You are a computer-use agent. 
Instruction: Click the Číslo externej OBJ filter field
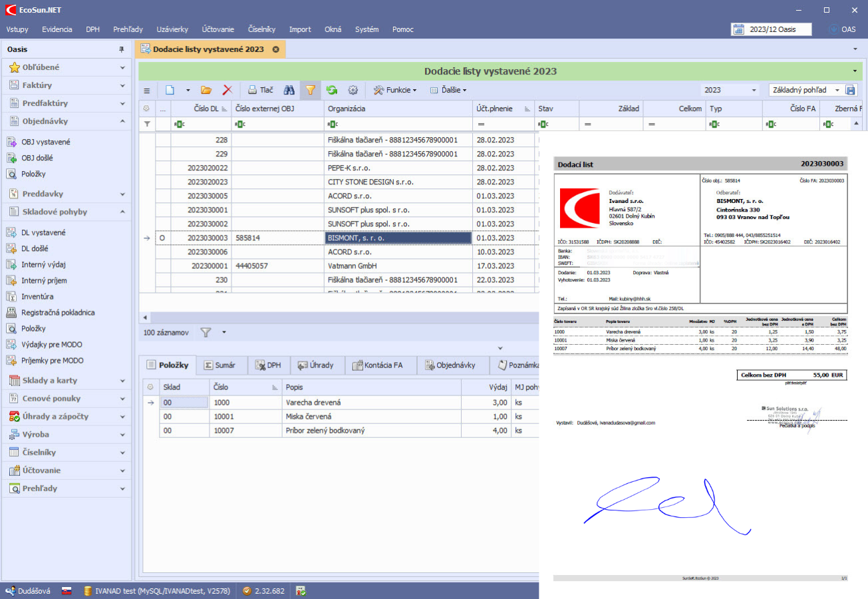pyautogui.click(x=279, y=124)
